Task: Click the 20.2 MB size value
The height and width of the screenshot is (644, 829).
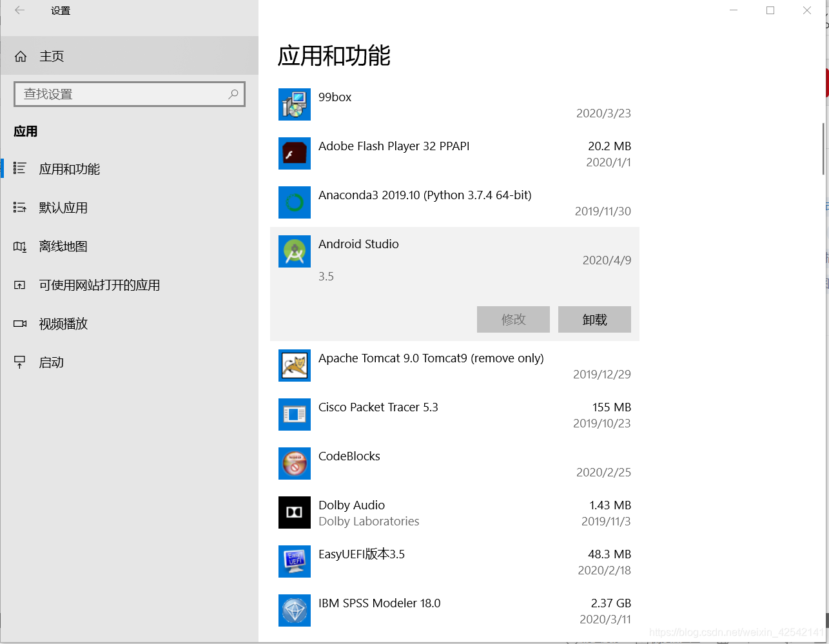Action: 609,146
